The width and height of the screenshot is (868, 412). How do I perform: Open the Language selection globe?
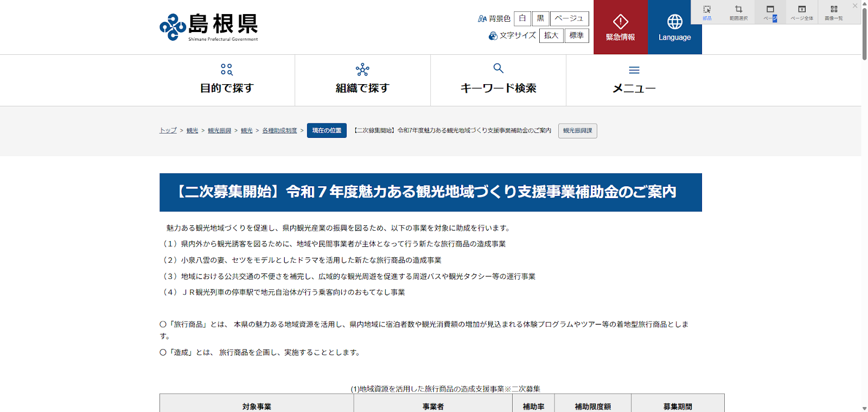point(675,27)
